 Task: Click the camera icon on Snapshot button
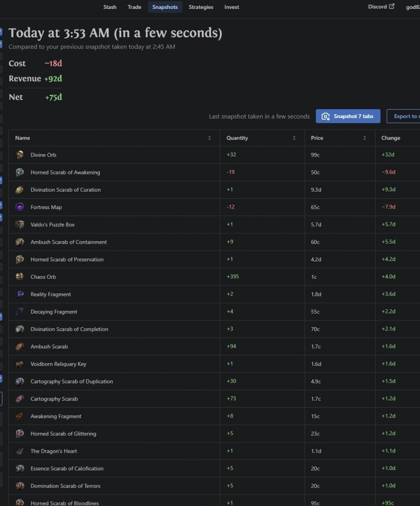pos(326,116)
